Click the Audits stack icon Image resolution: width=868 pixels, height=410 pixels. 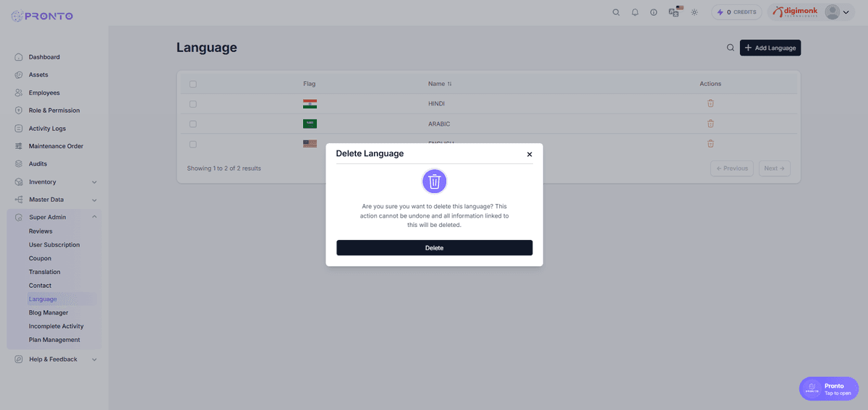coord(19,164)
